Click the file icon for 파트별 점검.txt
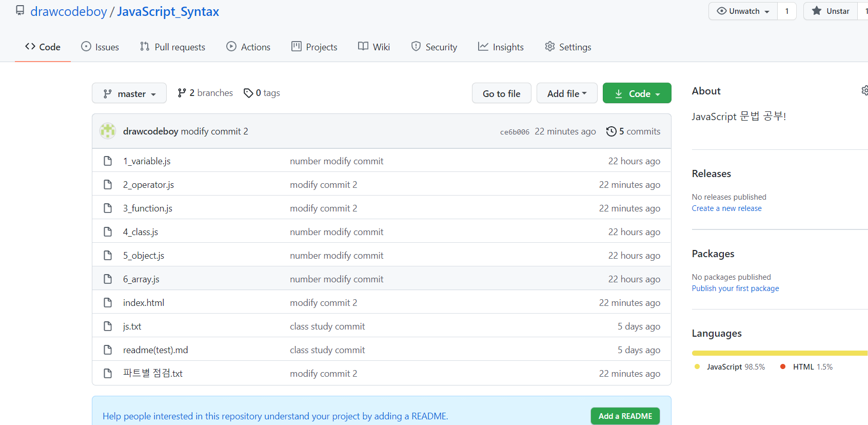This screenshot has width=868, height=425. point(108,374)
